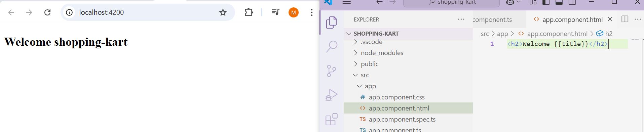
Task: Open the Search view in activity bar
Action: pyautogui.click(x=332, y=46)
